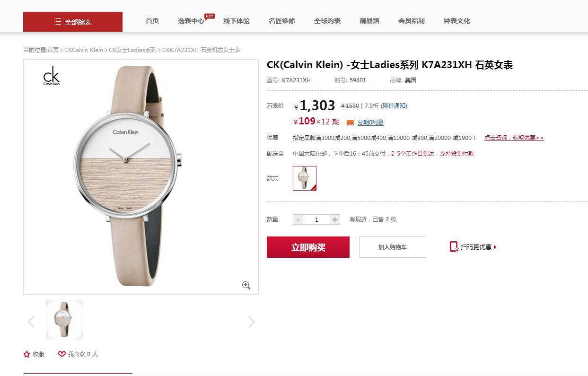
Task: Decrease quantity with minus button
Action: (x=298, y=219)
